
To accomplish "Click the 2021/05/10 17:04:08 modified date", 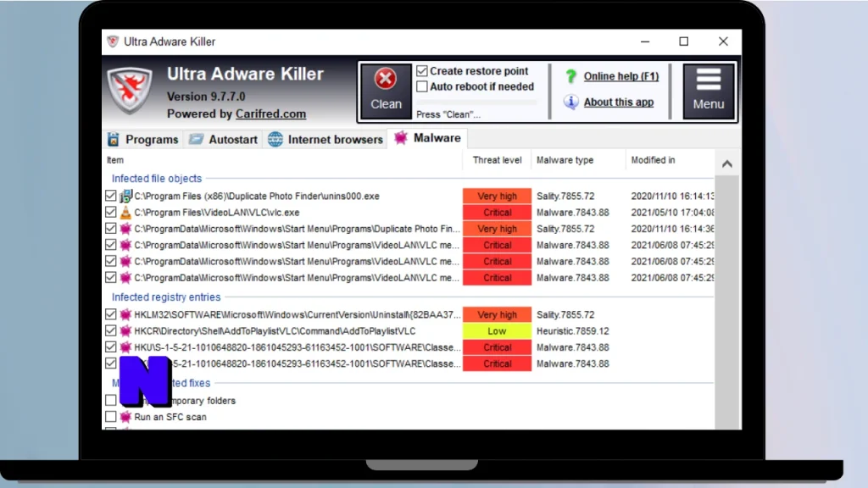I will pos(672,213).
